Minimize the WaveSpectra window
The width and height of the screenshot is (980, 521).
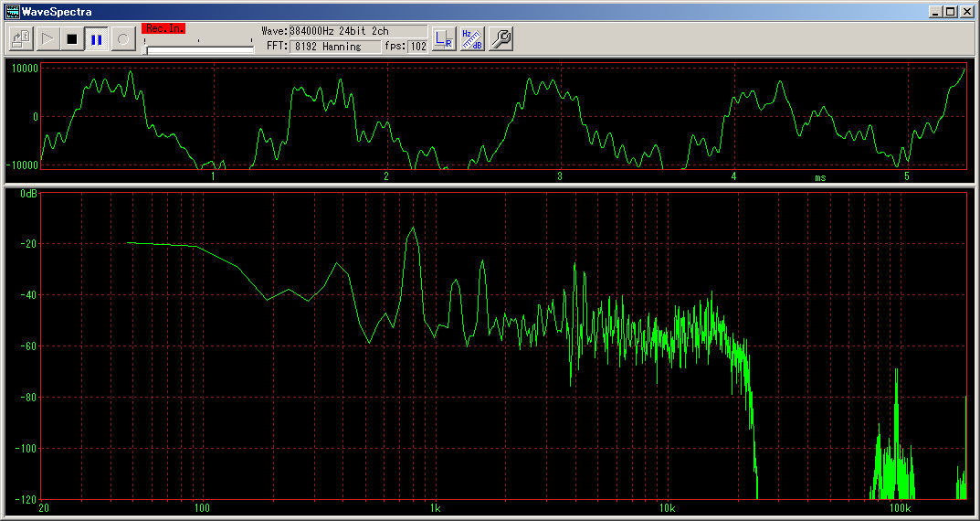tap(935, 11)
